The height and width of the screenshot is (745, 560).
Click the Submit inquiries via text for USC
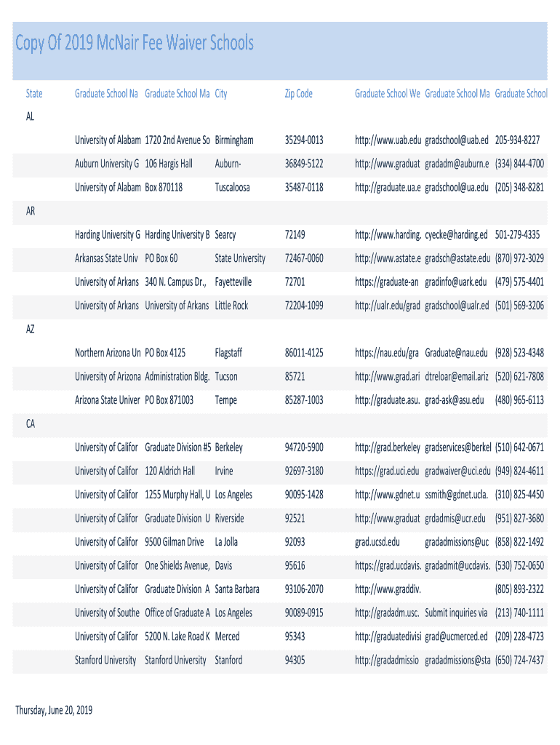(455, 613)
